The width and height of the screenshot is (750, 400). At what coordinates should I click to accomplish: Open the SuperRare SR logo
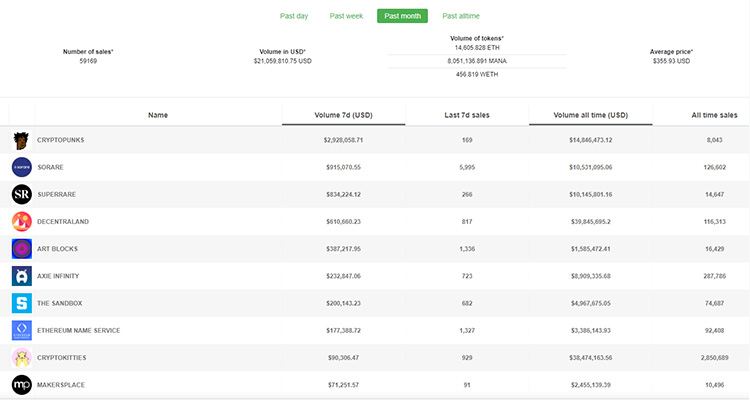(22, 194)
